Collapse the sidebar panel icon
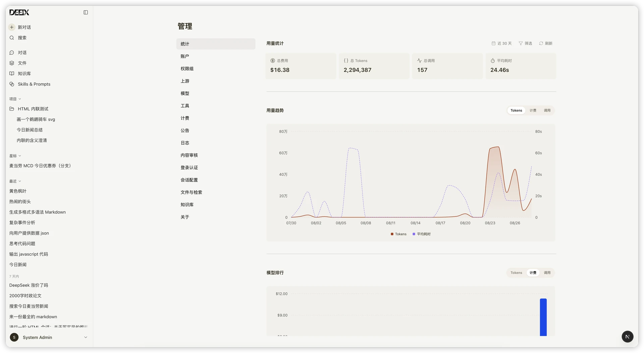Screen dimensions: 644x353 (x=86, y=12)
